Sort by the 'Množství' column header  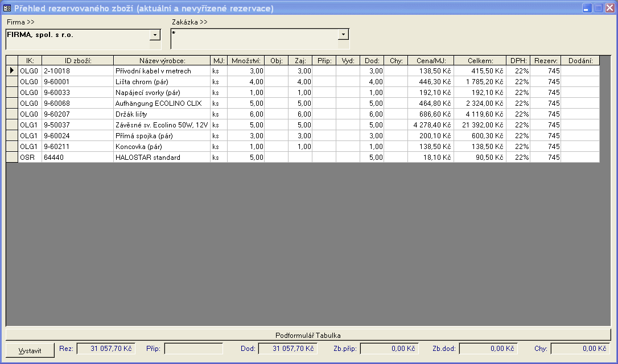245,60
